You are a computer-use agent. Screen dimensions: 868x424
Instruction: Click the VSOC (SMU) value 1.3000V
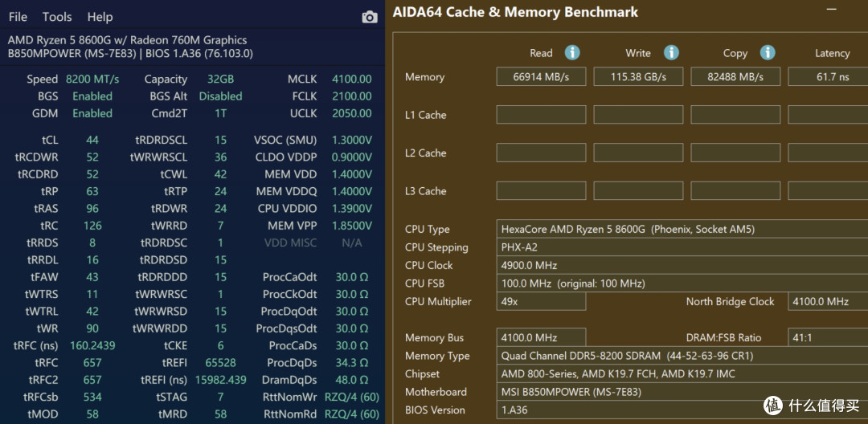352,140
